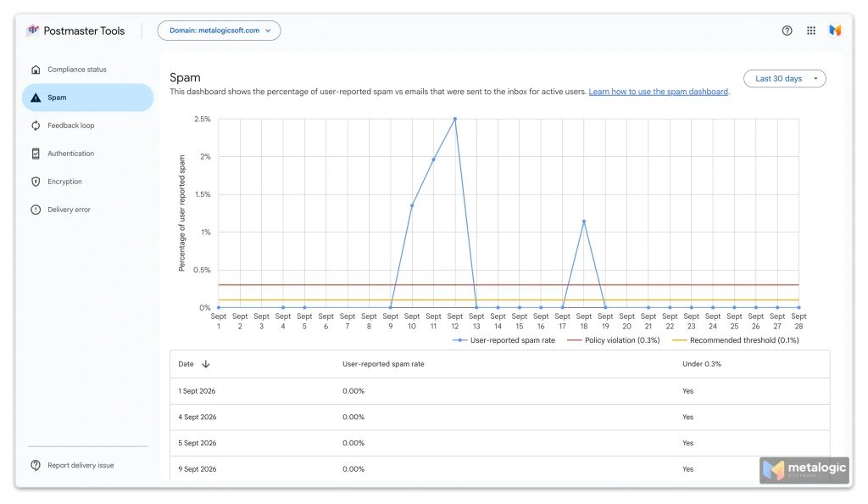Open the Domain: metalogicsoft.com selector

pyautogui.click(x=220, y=31)
